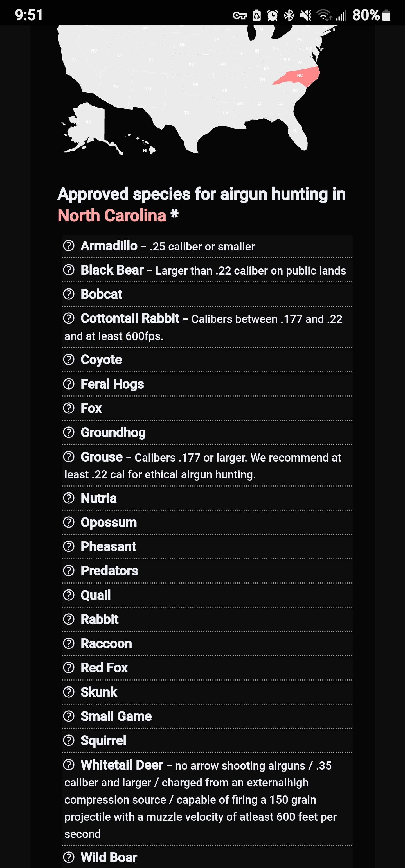Tap the question icon next to Black Bear

point(69,270)
